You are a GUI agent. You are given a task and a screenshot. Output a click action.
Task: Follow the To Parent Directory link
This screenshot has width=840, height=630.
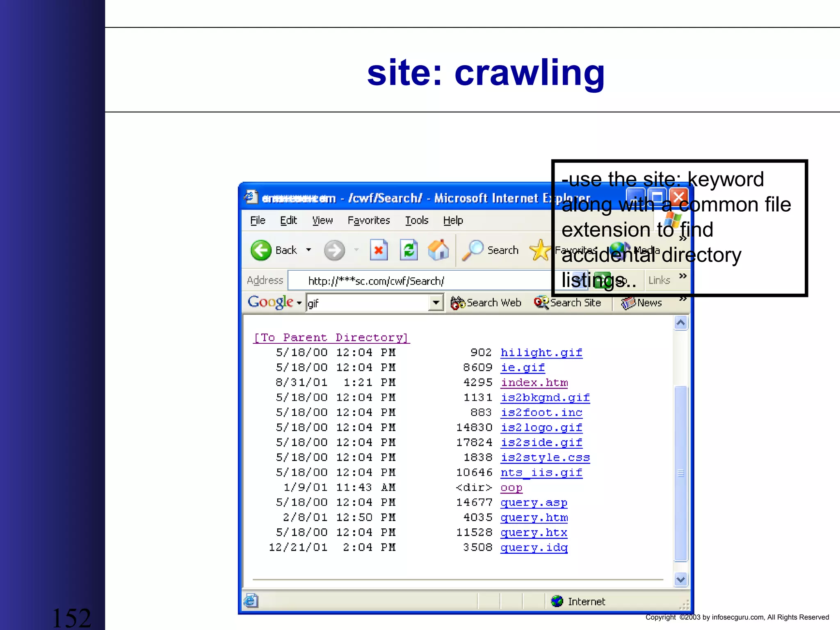click(x=331, y=338)
